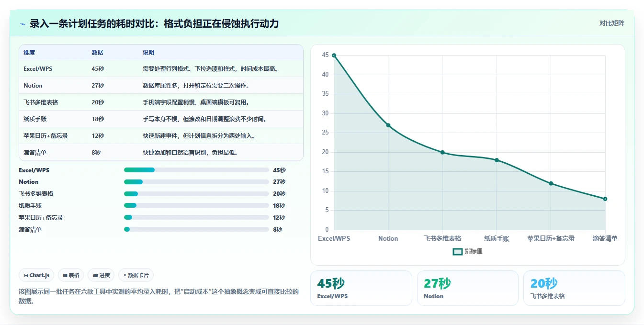Click the 滴答清单 label on chart x-axis
The height and width of the screenshot is (325, 644).
pos(605,238)
